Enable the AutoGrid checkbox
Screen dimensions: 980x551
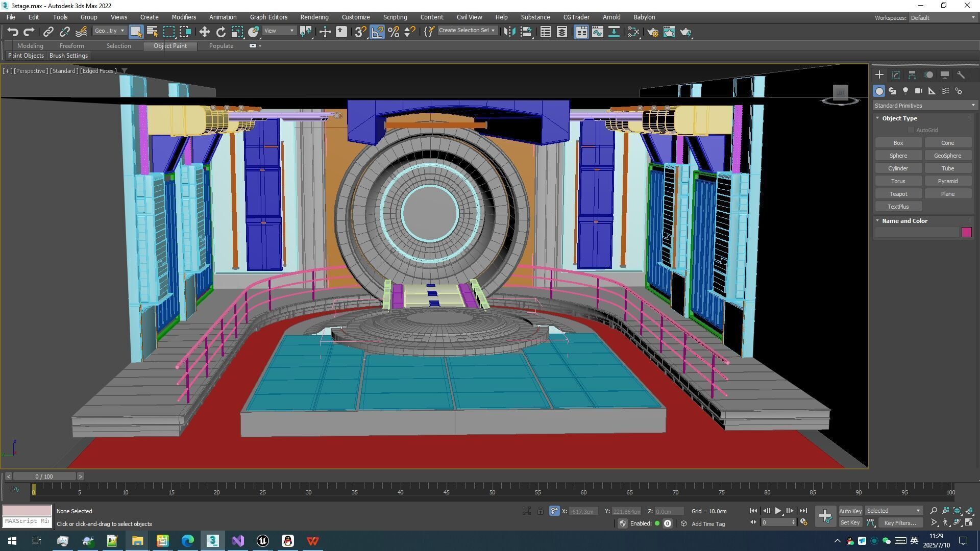[x=911, y=130]
